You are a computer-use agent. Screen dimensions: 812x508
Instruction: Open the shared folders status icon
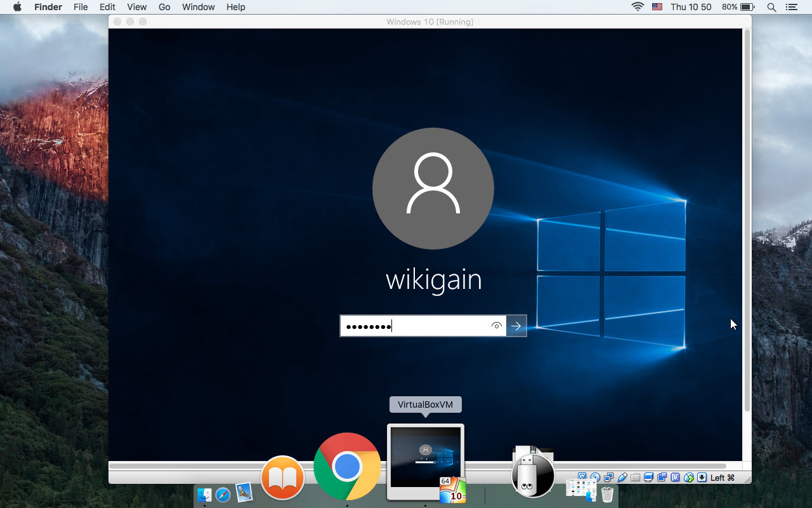pos(636,476)
